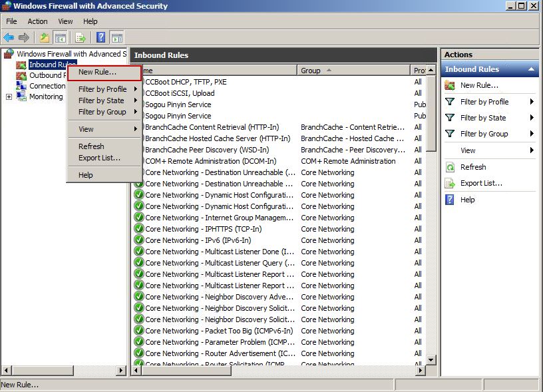
Task: Open Filter by State submenu in context menu
Action: click(104, 100)
